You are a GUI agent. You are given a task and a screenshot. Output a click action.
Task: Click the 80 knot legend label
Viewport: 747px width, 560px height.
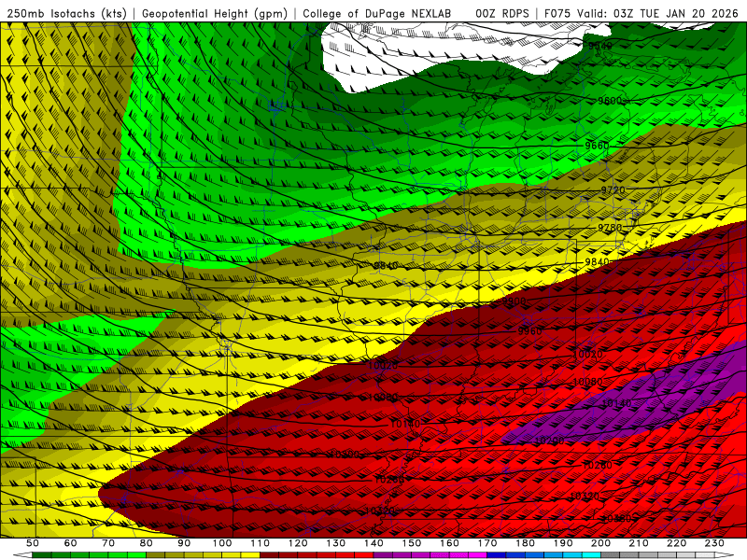click(x=147, y=543)
